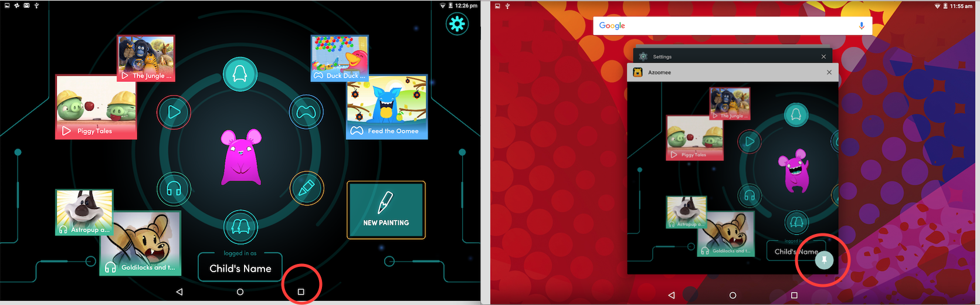The image size is (980, 305).
Task: Open Astropup audio thumbnail
Action: click(84, 212)
